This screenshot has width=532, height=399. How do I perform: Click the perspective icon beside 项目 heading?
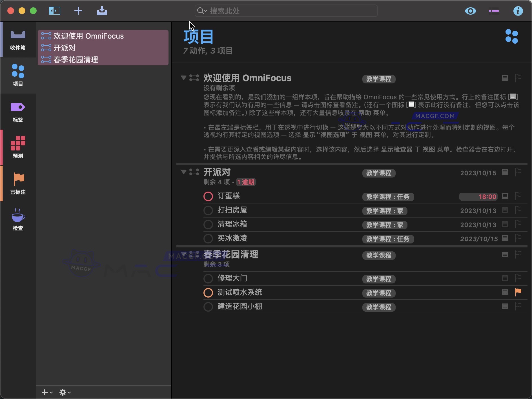coord(512,37)
